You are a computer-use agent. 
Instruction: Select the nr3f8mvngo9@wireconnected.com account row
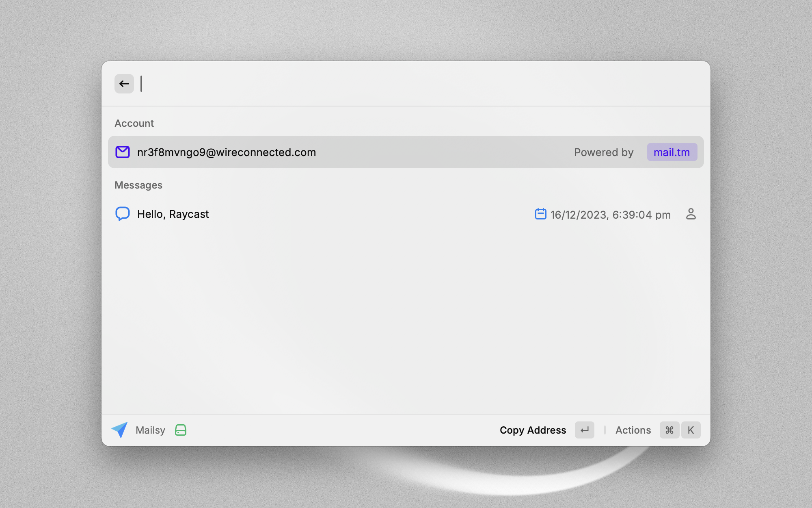point(365,152)
